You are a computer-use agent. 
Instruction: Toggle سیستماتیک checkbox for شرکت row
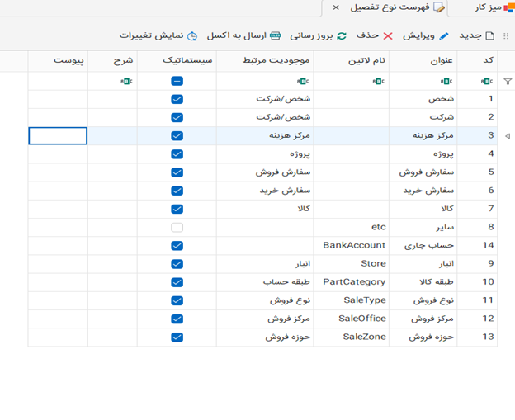[177, 117]
